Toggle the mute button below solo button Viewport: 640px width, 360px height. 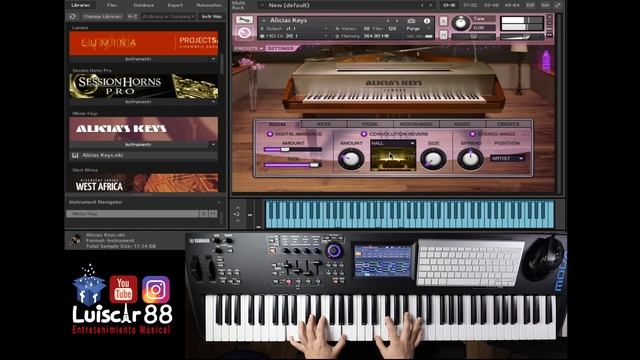click(443, 35)
